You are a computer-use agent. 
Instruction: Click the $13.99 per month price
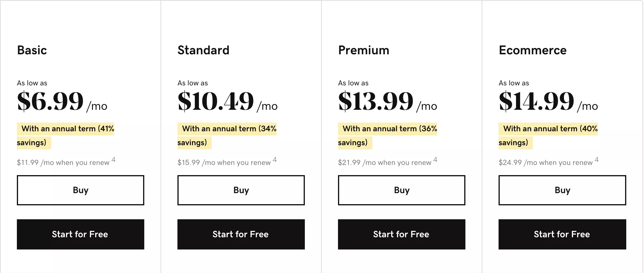pos(376,101)
